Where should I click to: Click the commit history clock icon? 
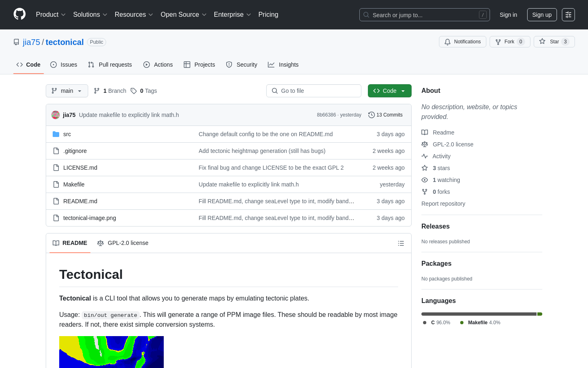[372, 115]
